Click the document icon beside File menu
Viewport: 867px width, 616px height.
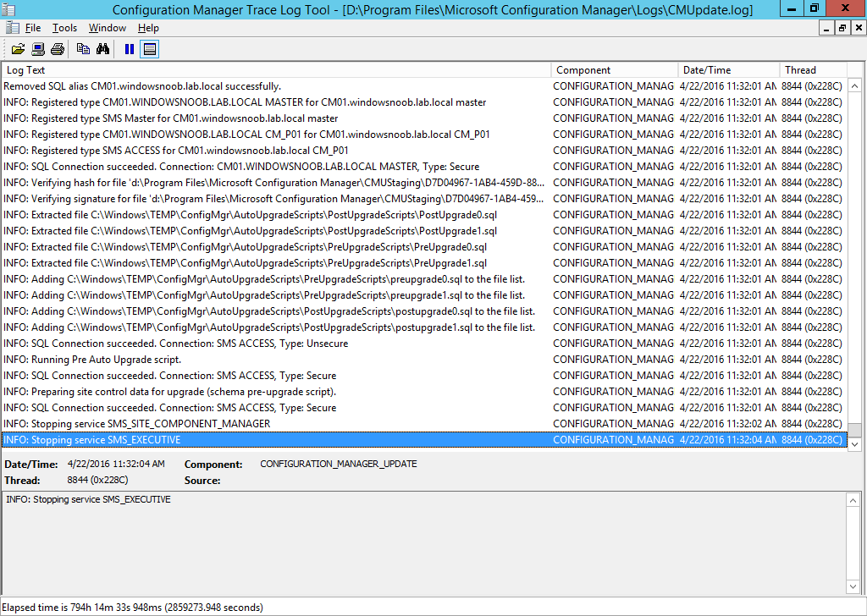(12, 28)
